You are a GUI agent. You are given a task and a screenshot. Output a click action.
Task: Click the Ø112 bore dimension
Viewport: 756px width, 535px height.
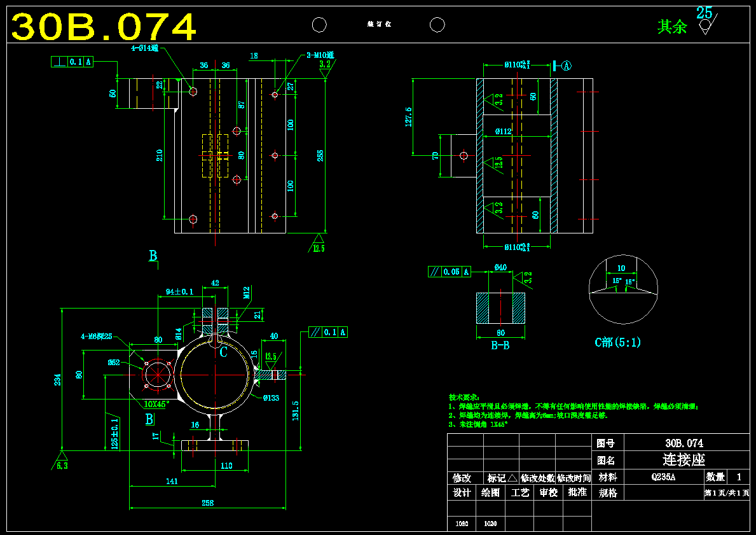[502, 131]
